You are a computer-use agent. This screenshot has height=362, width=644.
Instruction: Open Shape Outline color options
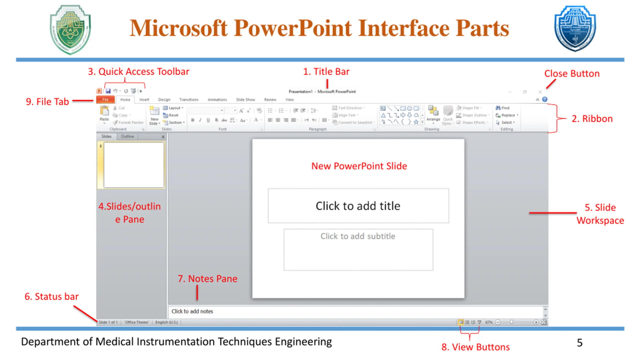473,115
